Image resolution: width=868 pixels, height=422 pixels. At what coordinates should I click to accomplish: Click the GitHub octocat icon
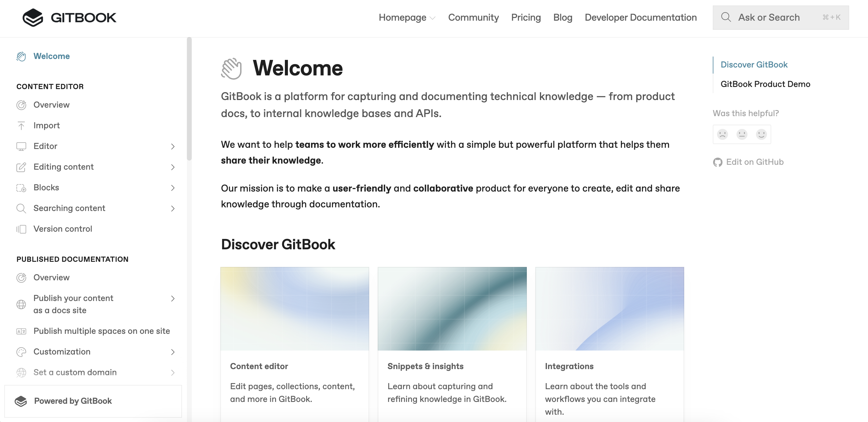tap(718, 162)
